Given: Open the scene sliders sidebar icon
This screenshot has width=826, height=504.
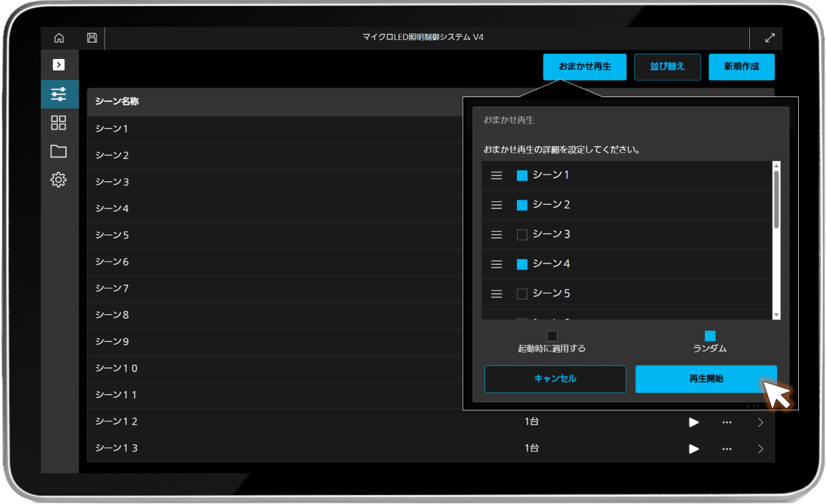Looking at the screenshot, I should [59, 94].
